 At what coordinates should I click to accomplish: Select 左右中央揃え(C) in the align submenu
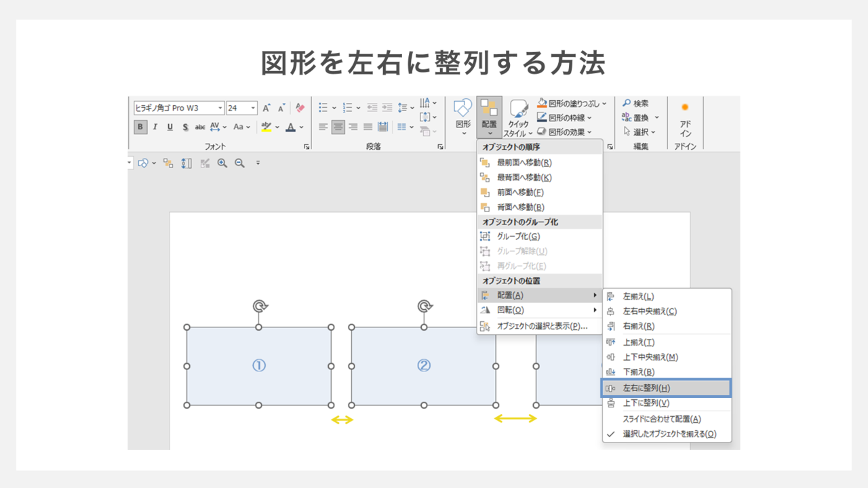click(x=667, y=312)
